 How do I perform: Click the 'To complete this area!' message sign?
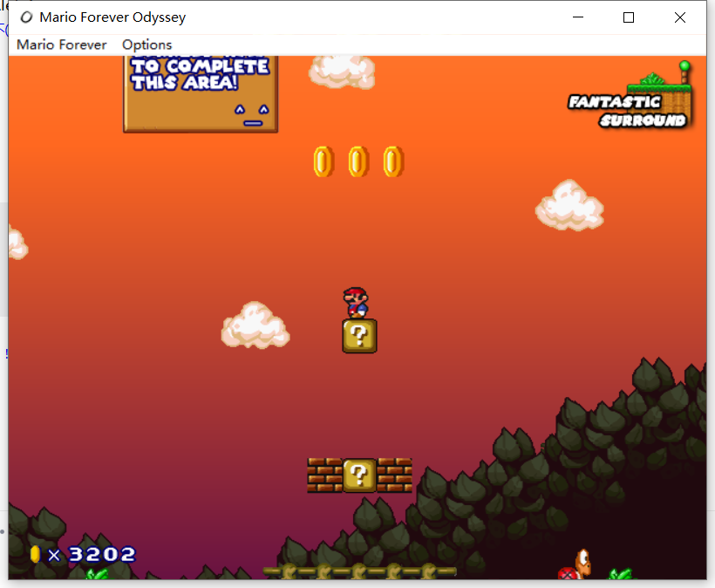[x=201, y=94]
